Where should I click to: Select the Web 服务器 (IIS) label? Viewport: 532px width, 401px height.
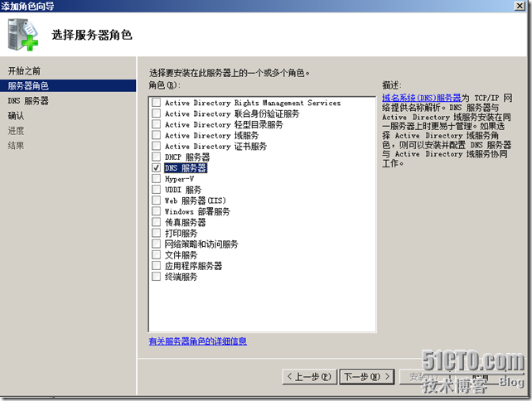(x=196, y=200)
